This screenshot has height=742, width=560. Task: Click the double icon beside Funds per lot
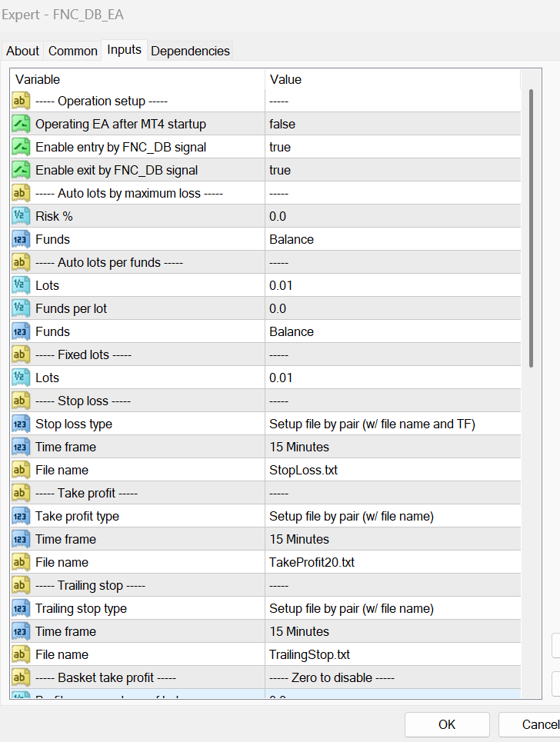(20, 308)
